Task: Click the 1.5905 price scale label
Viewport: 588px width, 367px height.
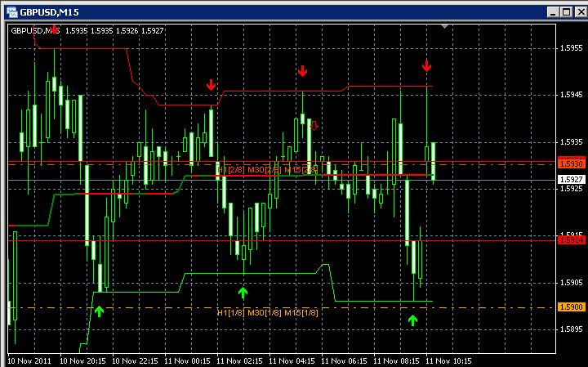Action: point(572,282)
